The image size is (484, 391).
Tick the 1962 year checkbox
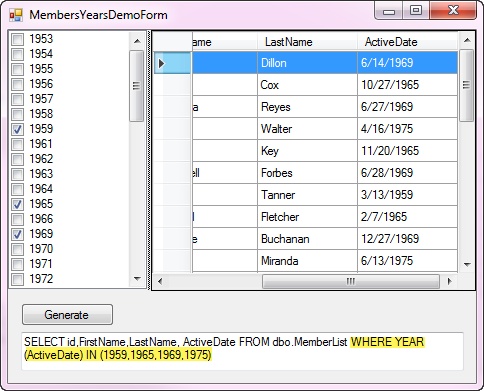click(18, 159)
